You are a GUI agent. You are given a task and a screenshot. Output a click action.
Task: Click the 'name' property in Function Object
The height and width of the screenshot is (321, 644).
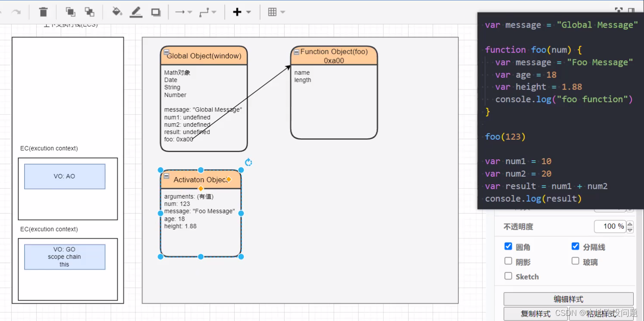coord(302,72)
